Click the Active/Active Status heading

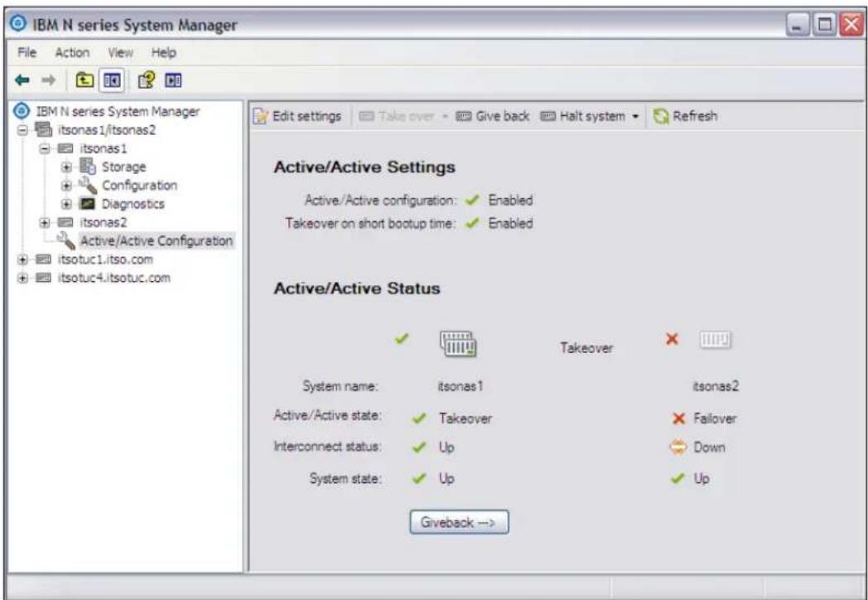click(x=357, y=288)
